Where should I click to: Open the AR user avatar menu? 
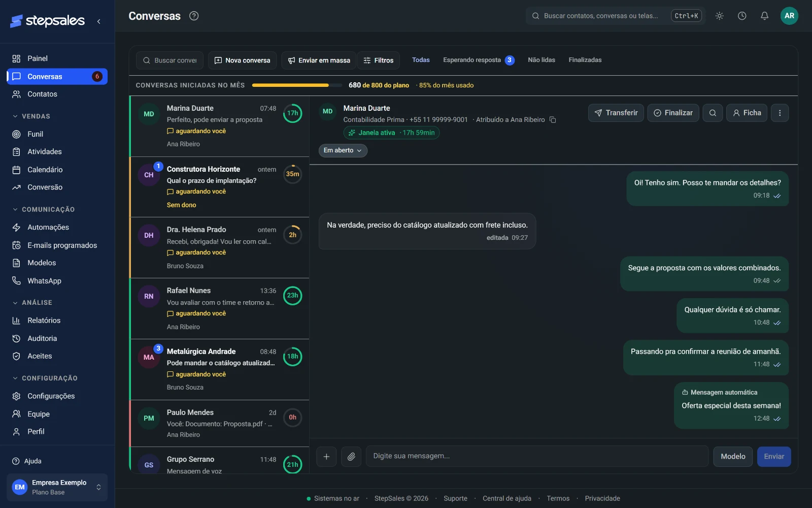(x=789, y=16)
